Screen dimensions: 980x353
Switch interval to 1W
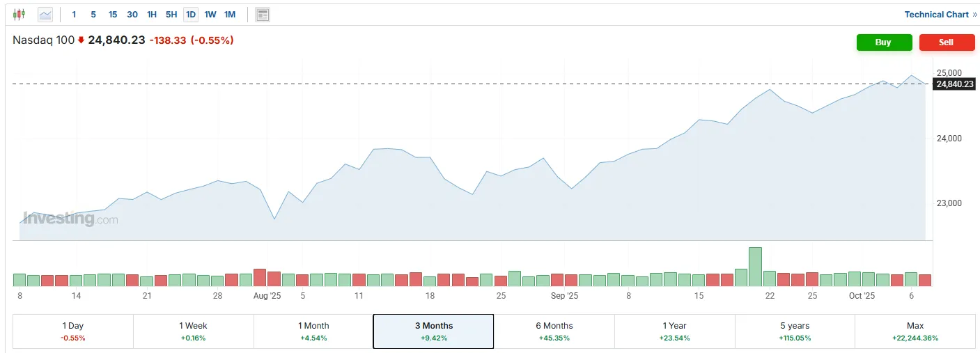click(210, 14)
